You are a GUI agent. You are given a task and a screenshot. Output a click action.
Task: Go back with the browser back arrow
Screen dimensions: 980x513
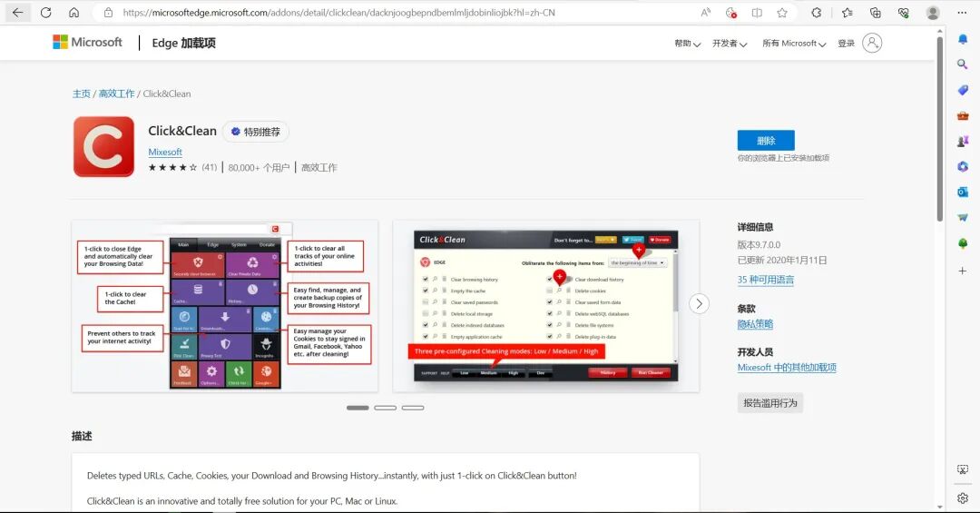[17, 13]
